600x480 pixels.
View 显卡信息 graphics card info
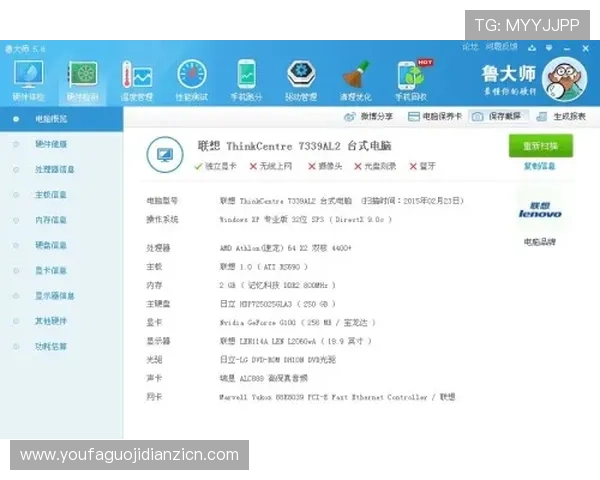(51, 270)
